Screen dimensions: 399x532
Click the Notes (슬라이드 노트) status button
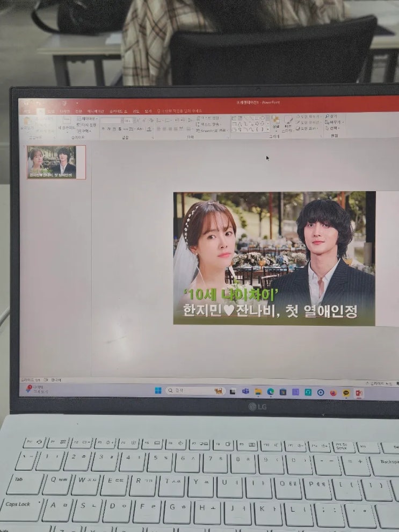379,383
